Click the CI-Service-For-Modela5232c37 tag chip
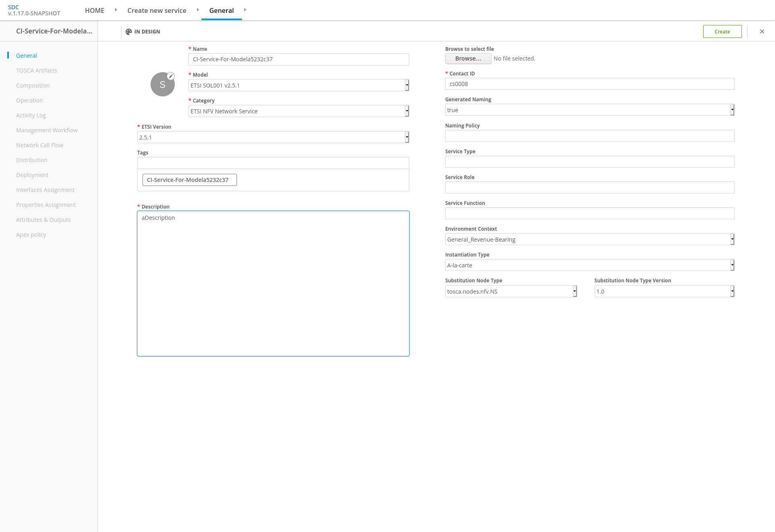 (190, 180)
